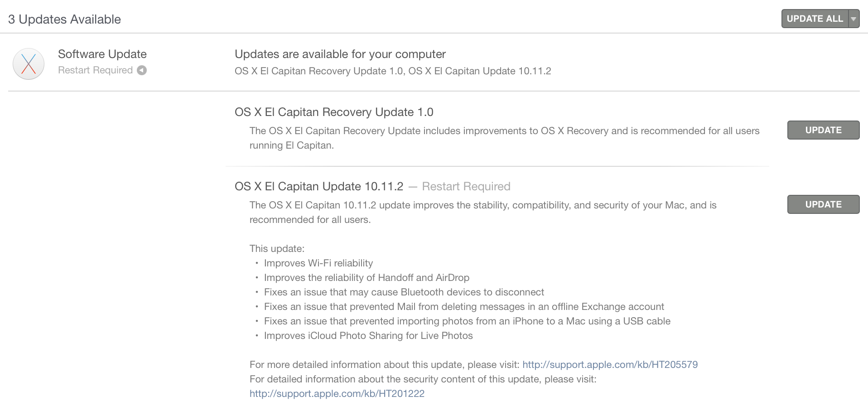Click the OS X Software Update icon
Viewport: 868px width, 406px height.
[29, 64]
